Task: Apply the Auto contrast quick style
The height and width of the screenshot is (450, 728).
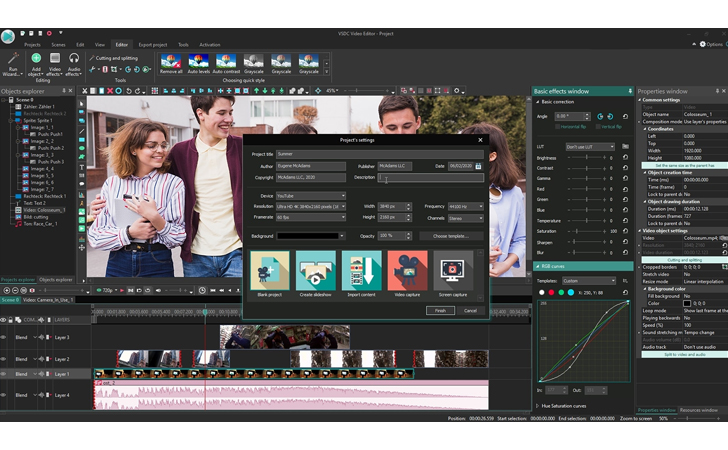Action: 226,64
